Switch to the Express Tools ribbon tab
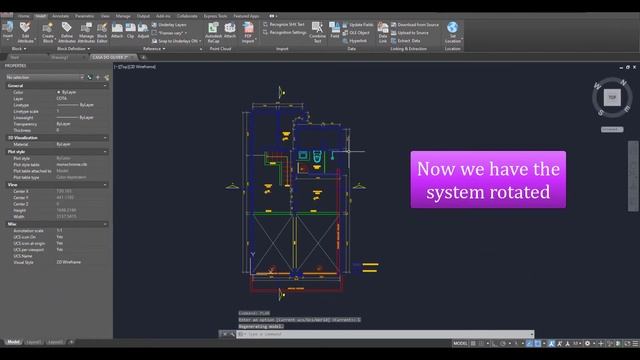Screen dimensions: 640x360 (215, 16)
